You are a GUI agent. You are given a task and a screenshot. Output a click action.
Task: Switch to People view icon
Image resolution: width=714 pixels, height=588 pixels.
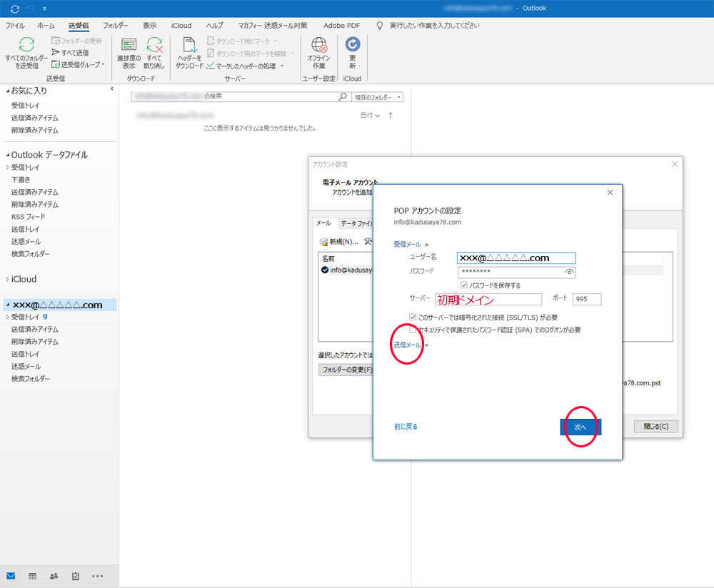(54, 576)
